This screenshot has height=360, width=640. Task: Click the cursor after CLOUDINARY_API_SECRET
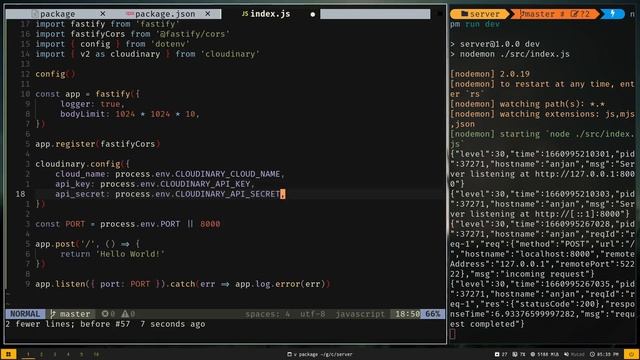[x=283, y=194]
